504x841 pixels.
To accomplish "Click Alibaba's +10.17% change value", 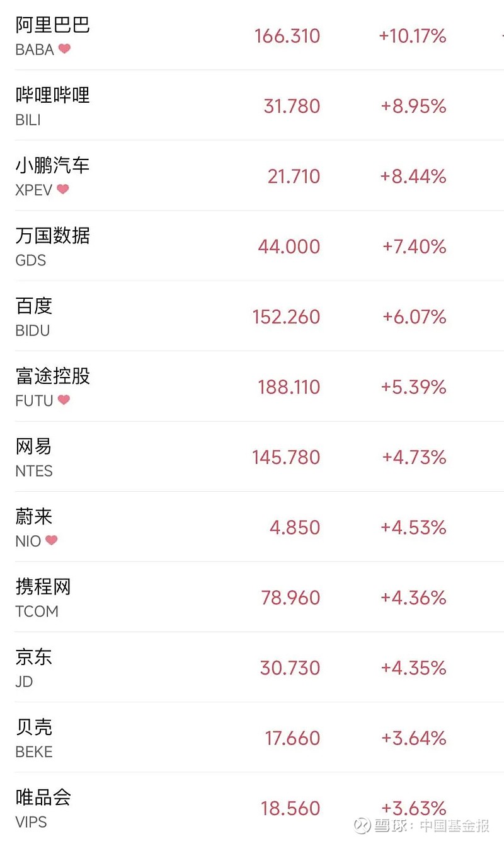I will pos(413,36).
